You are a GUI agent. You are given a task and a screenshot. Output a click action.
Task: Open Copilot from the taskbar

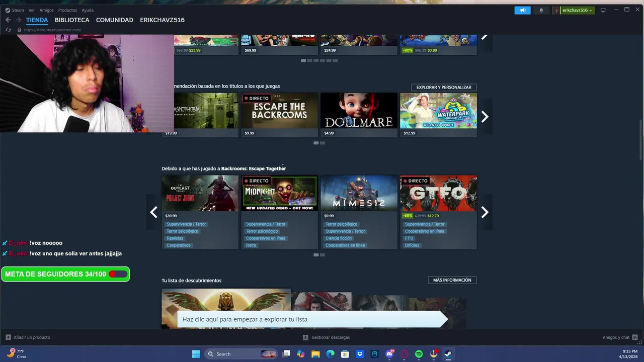[301, 354]
